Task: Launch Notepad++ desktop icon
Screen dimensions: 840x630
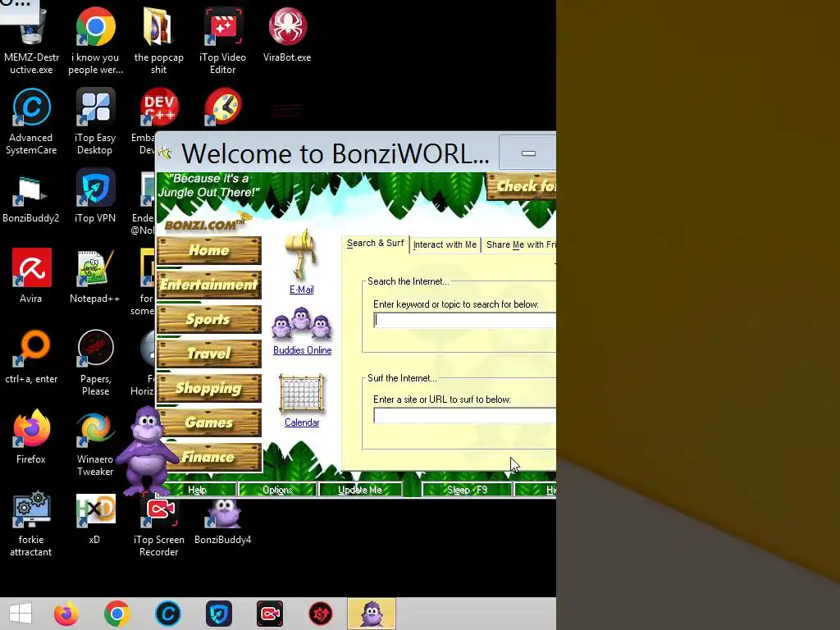Action: (x=95, y=276)
